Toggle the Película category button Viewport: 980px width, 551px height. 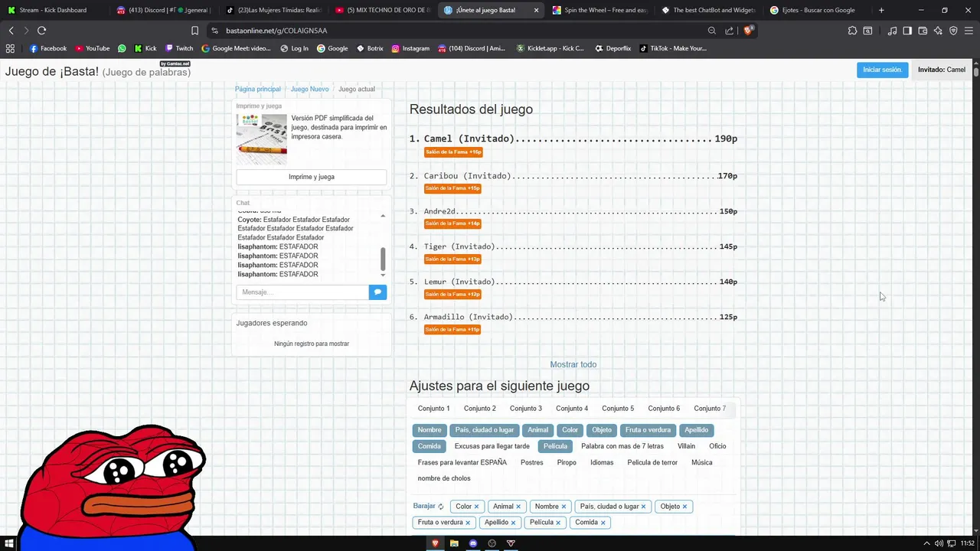(x=555, y=446)
